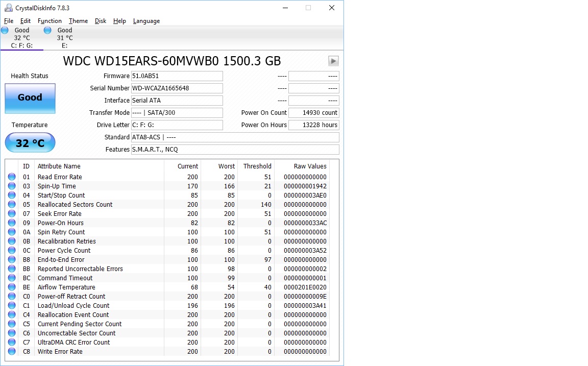588x366 pixels.
Task: Click the Spin Retry Count status icon
Action: click(x=12, y=232)
